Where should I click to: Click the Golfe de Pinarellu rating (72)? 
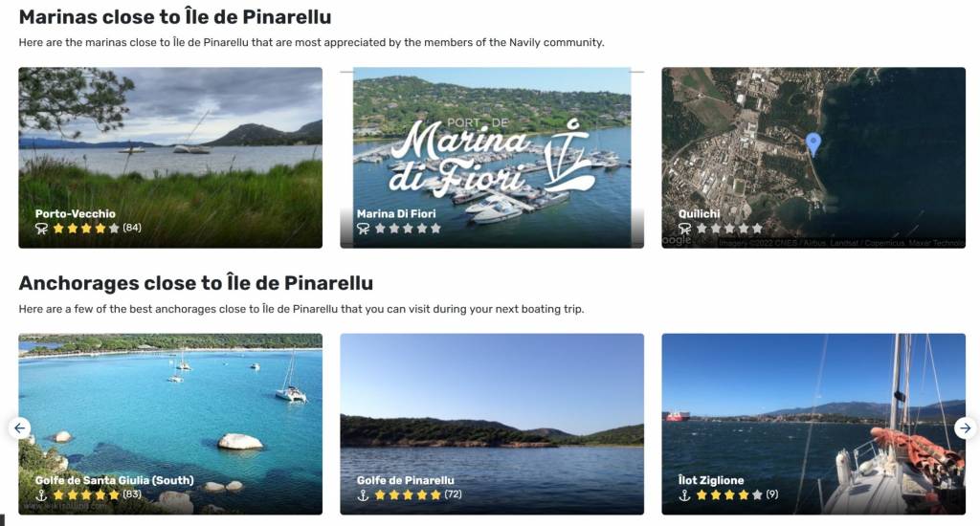(418, 494)
